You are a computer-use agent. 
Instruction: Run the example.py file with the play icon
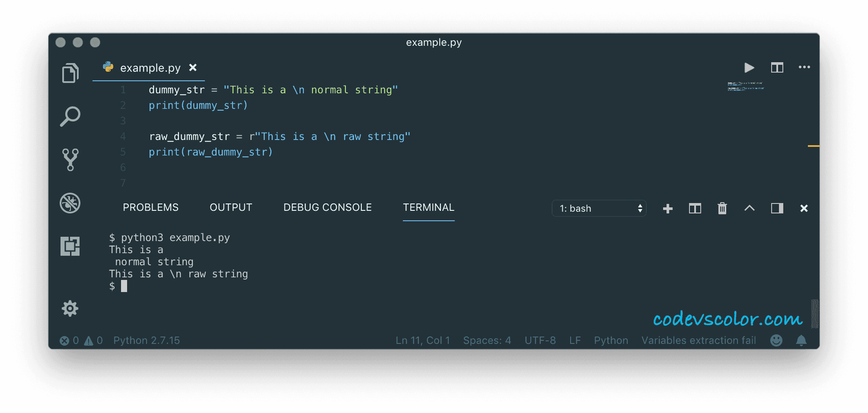click(x=750, y=67)
